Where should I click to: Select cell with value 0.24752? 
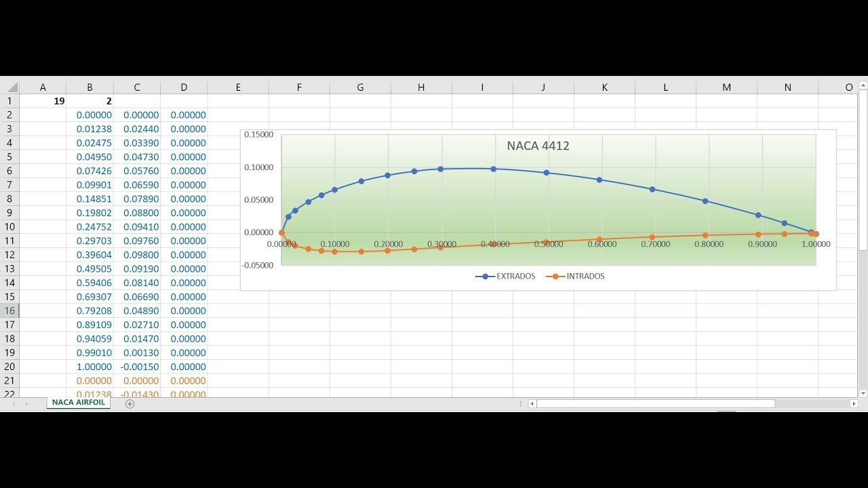90,227
